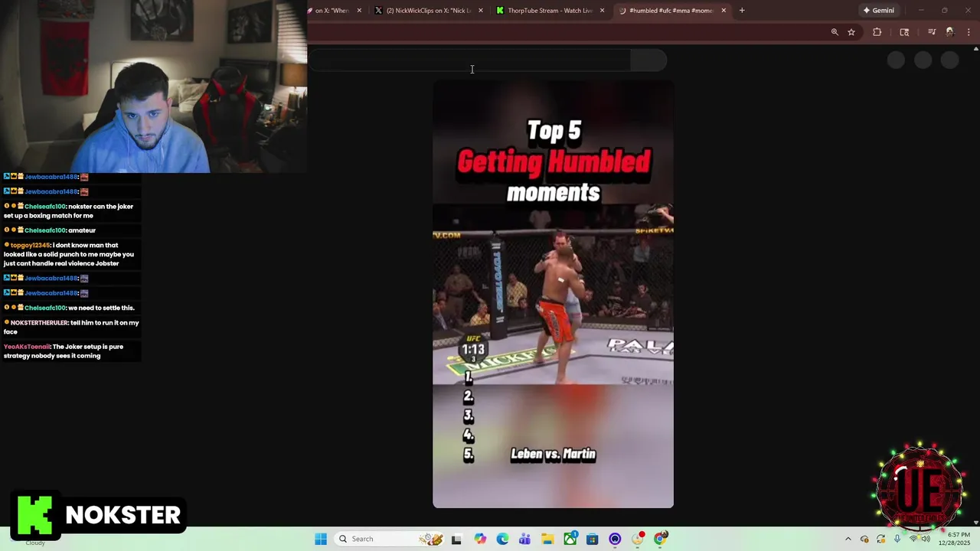Click the Kick NOKSTER logo overlay
Image resolution: width=980 pixels, height=551 pixels.
pos(99,515)
